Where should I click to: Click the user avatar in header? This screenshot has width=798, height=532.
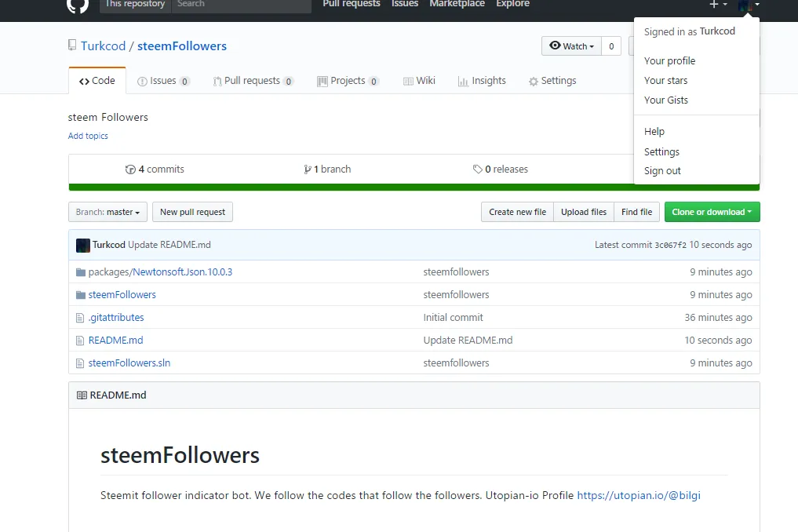tap(745, 5)
